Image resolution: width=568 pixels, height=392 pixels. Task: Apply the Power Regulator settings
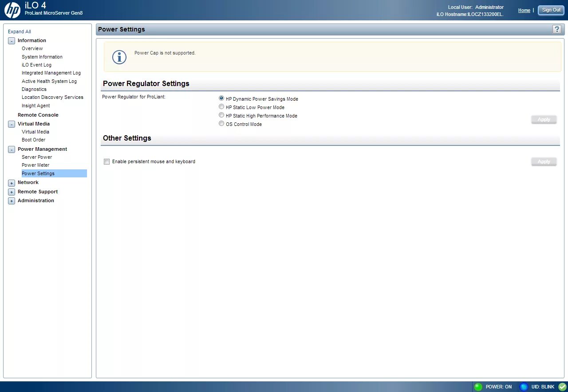click(x=544, y=119)
